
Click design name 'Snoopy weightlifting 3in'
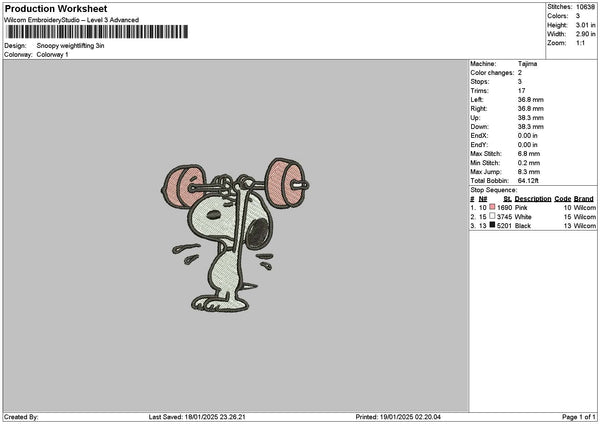coord(70,46)
